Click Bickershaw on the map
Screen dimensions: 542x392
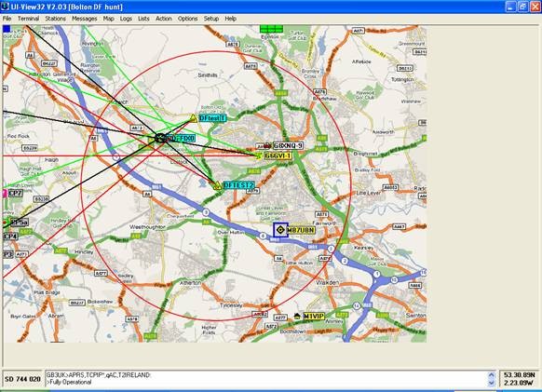pos(100,302)
